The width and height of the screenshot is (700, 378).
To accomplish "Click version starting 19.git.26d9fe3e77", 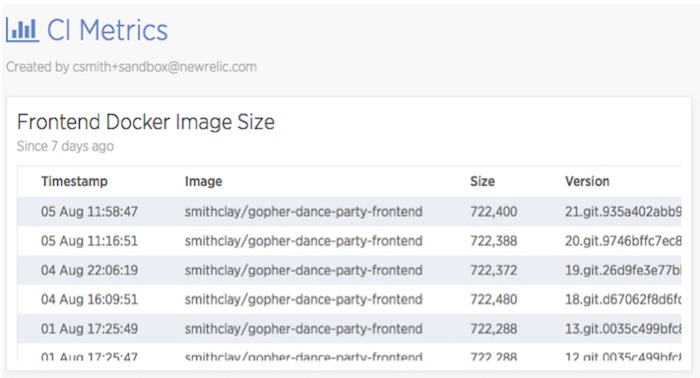I will (623, 270).
